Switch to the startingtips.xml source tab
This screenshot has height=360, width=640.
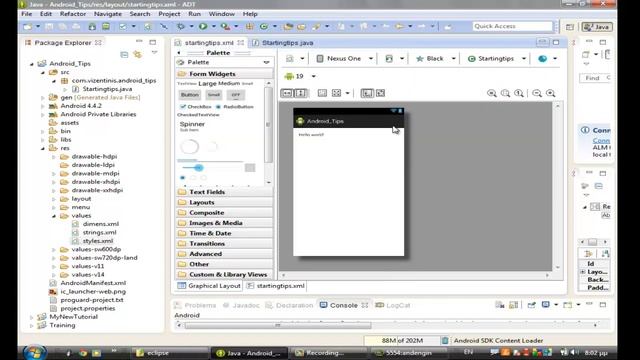pos(276,286)
